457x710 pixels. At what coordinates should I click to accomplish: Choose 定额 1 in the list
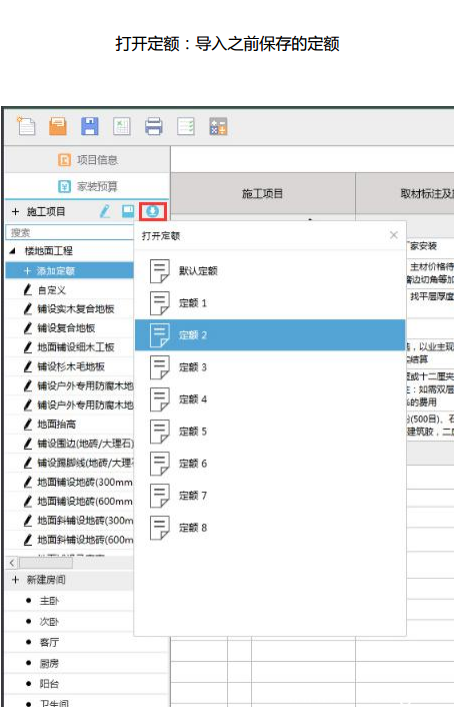pyautogui.click(x=270, y=303)
